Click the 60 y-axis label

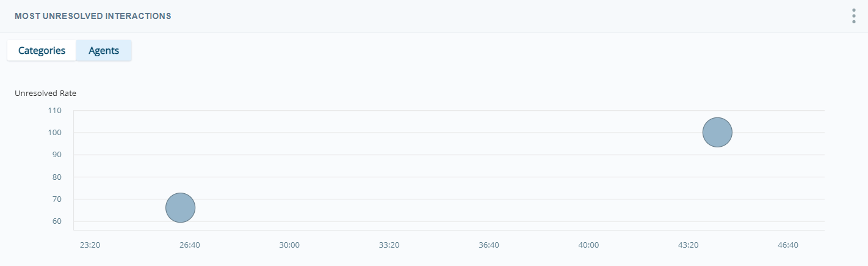click(57, 221)
